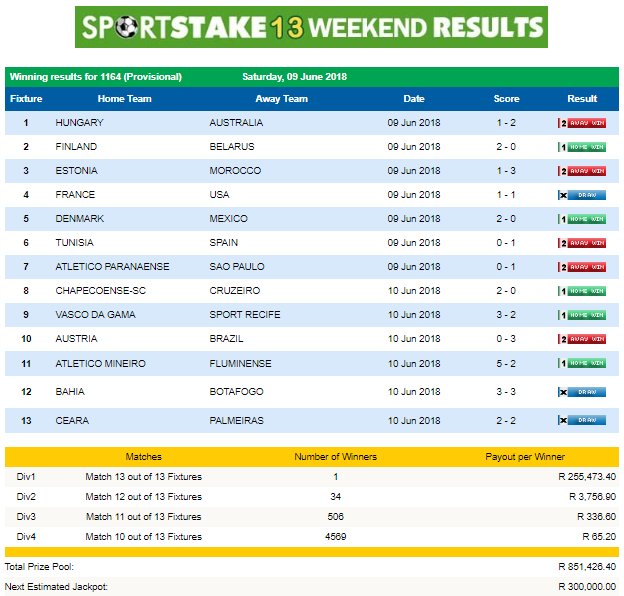Click the ATLETICO PARANAENSE team cell
This screenshot has height=596, width=624.
click(x=112, y=267)
